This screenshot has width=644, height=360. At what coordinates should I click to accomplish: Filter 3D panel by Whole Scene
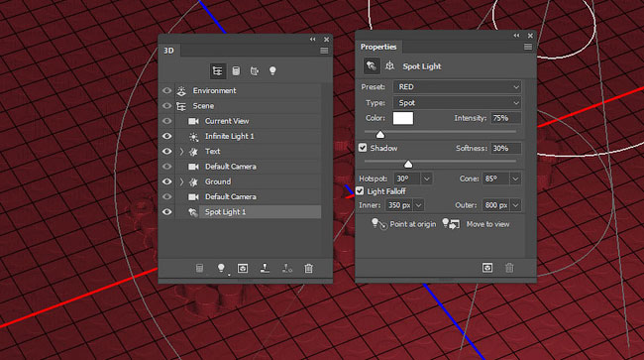coord(218,71)
